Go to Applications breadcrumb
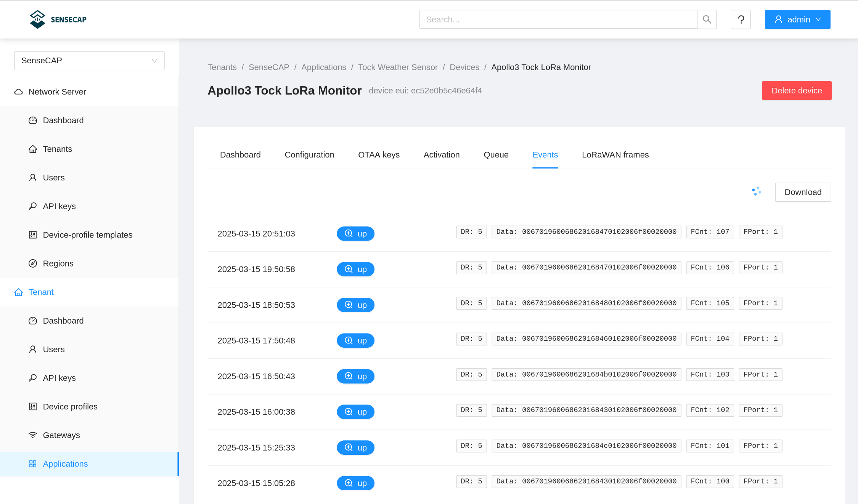The height and width of the screenshot is (504, 858). tap(324, 67)
